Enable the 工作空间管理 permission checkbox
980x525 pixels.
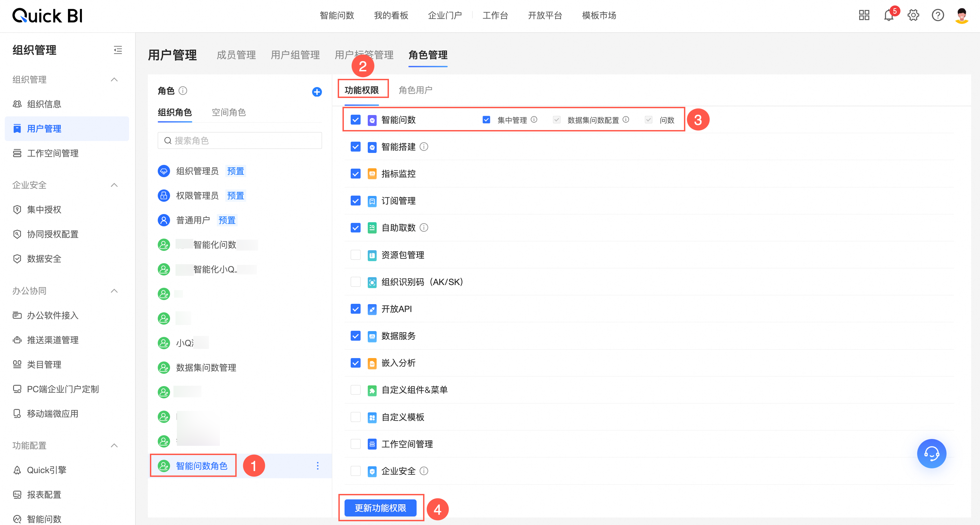click(x=355, y=444)
